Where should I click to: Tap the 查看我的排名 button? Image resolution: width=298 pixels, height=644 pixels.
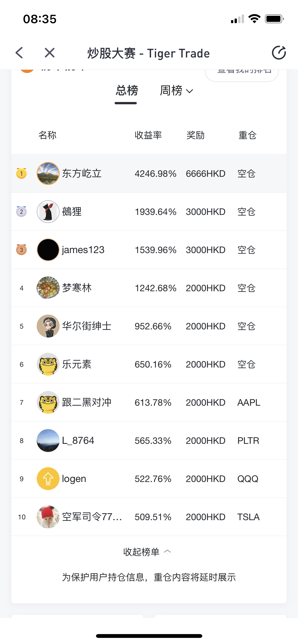242,74
